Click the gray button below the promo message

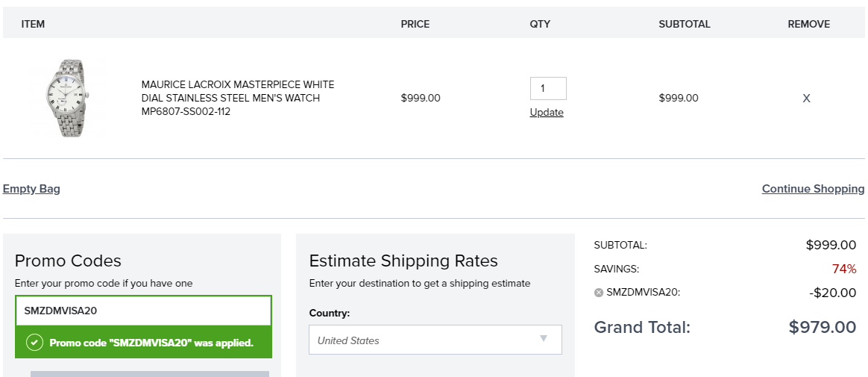pyautogui.click(x=149, y=374)
